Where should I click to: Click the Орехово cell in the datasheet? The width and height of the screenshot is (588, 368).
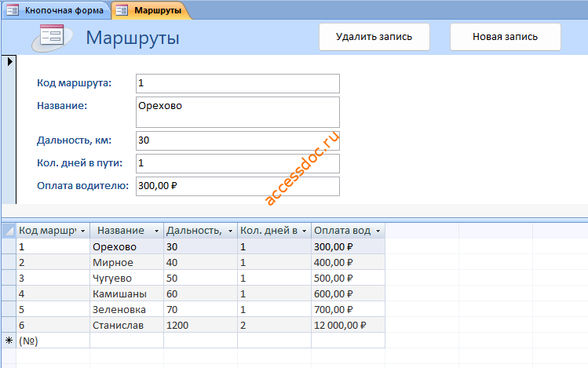(126, 246)
